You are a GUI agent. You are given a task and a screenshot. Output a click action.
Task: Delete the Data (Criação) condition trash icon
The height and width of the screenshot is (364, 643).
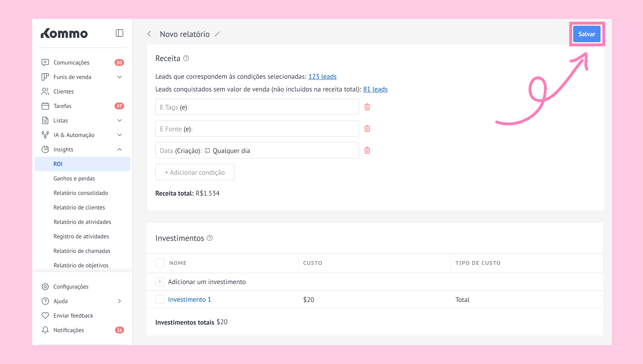(367, 151)
